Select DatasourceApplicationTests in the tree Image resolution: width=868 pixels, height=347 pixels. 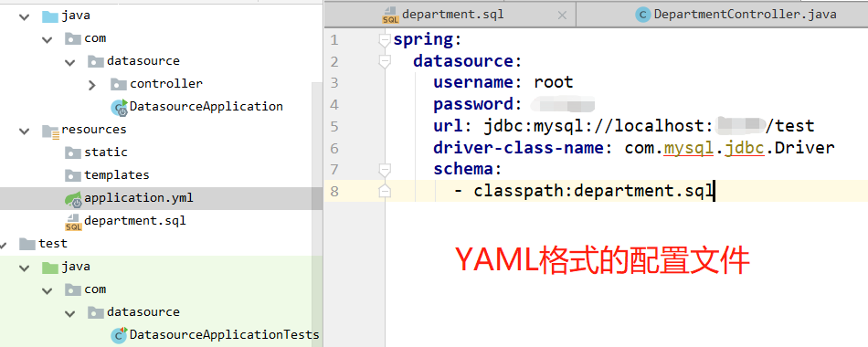coord(224,335)
